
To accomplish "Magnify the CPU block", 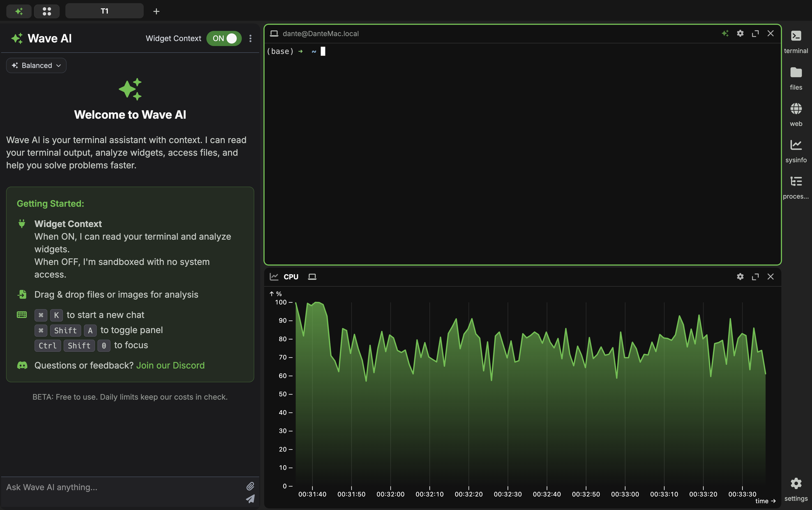I will pyautogui.click(x=755, y=277).
